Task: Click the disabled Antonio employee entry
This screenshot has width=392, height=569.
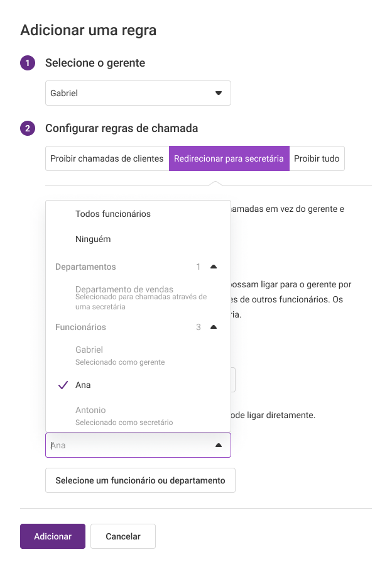Action: pos(138,416)
